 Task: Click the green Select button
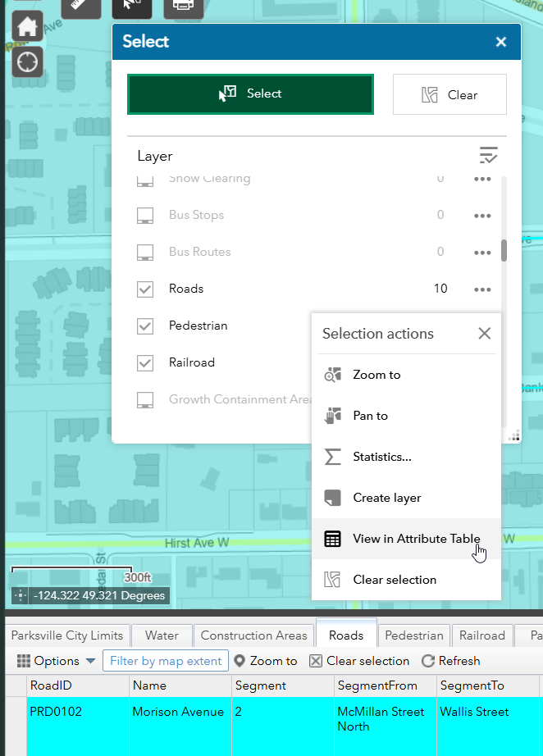(250, 94)
